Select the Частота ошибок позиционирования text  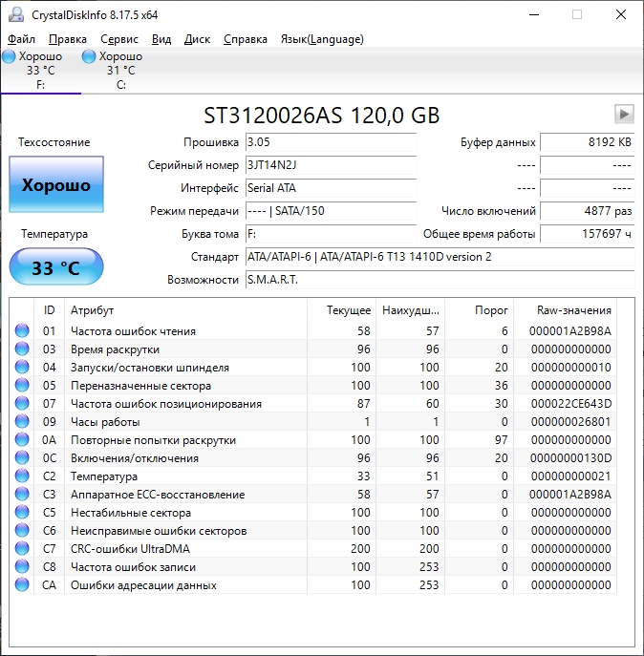click(x=166, y=404)
